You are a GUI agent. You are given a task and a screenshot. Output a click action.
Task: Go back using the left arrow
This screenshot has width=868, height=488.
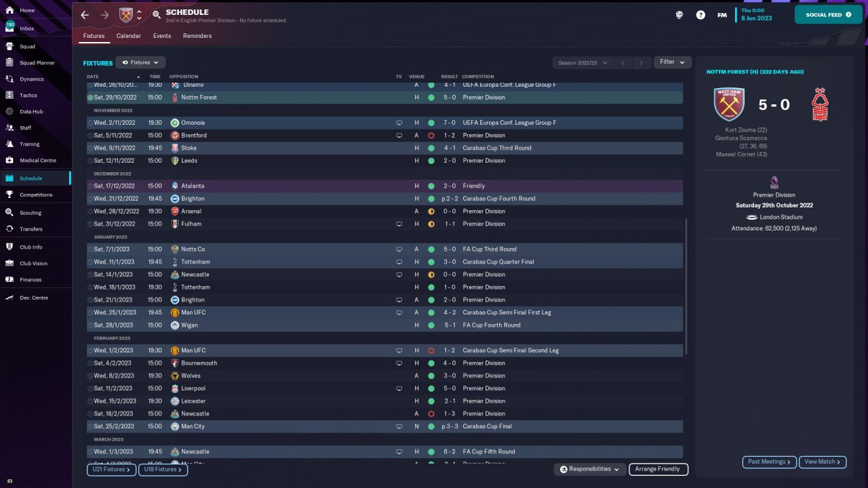(85, 15)
